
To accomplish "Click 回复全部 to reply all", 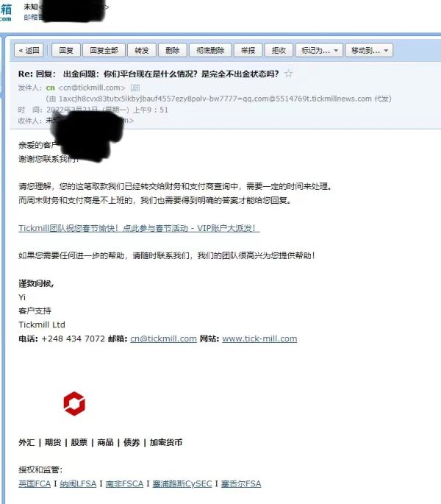I will click(x=104, y=51).
